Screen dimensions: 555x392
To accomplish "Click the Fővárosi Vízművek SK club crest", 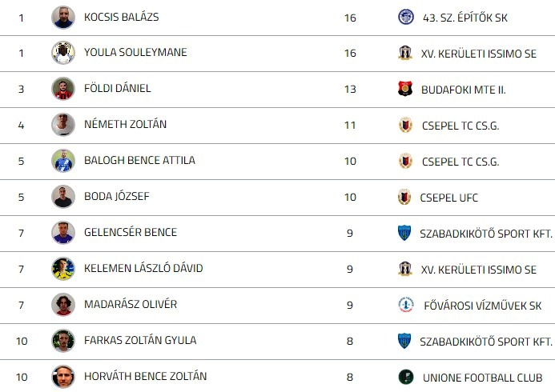I will coord(406,305).
